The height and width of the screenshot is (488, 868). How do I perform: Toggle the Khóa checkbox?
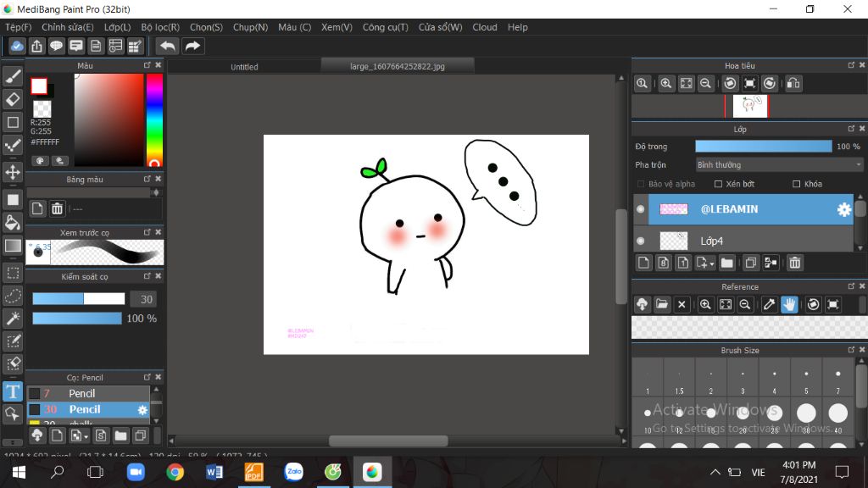click(x=797, y=184)
